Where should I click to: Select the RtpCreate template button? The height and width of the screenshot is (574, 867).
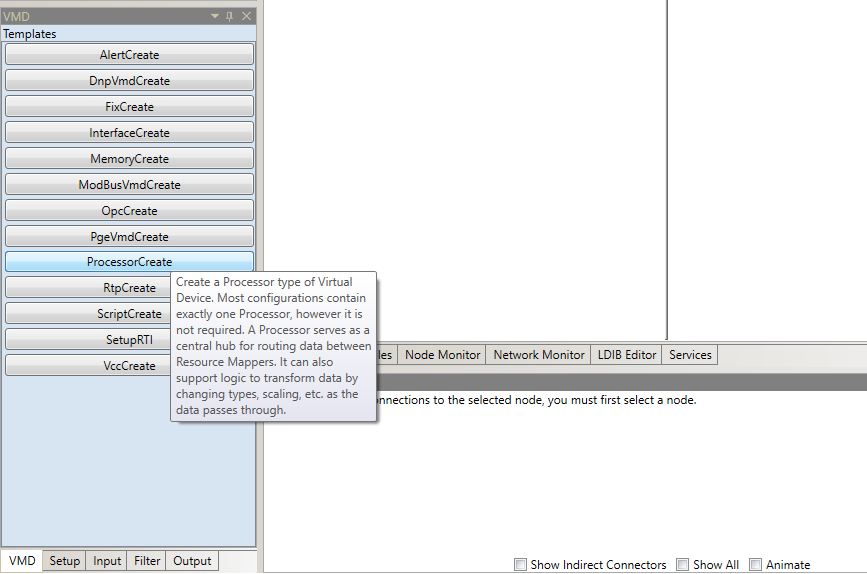point(88,288)
